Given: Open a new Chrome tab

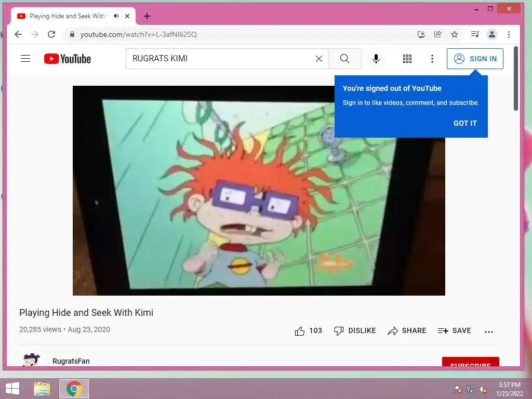Looking at the screenshot, I should coord(147,16).
